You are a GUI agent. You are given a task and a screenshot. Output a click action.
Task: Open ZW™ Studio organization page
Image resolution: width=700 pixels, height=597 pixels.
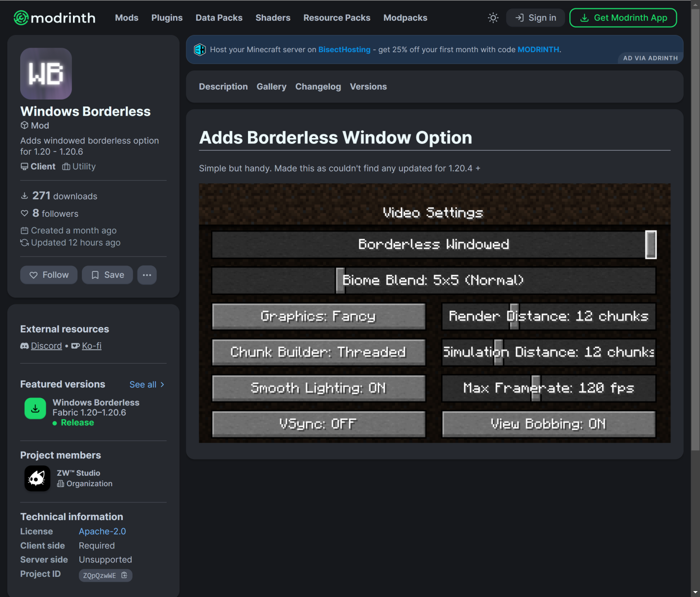[78, 473]
